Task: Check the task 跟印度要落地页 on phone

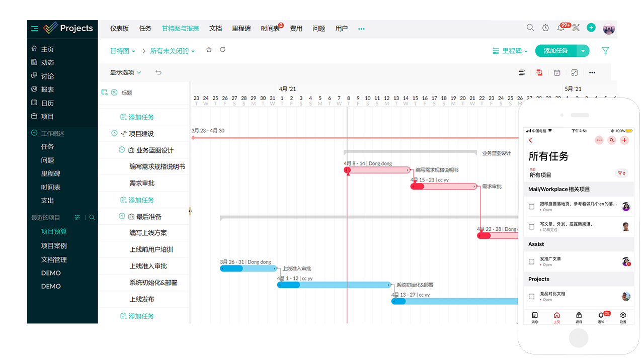Action: (531, 207)
